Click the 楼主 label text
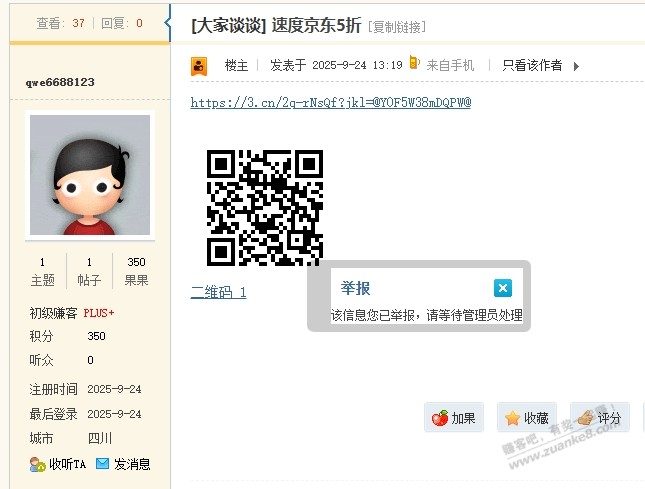The width and height of the screenshot is (645, 489). coord(236,65)
